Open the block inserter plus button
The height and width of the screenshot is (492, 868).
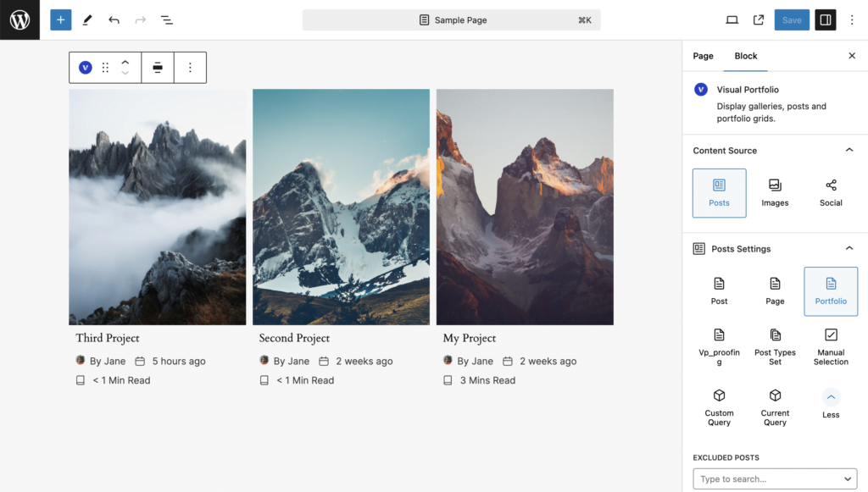coord(60,19)
